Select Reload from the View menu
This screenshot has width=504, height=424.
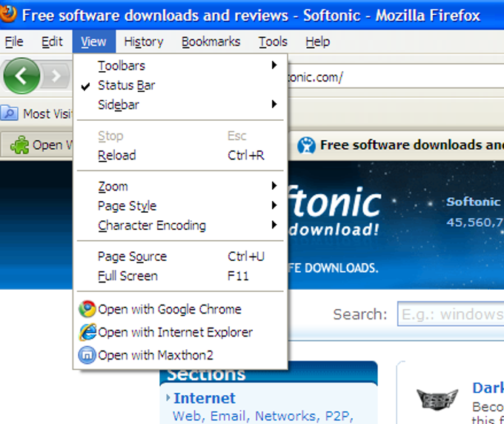(x=180, y=156)
